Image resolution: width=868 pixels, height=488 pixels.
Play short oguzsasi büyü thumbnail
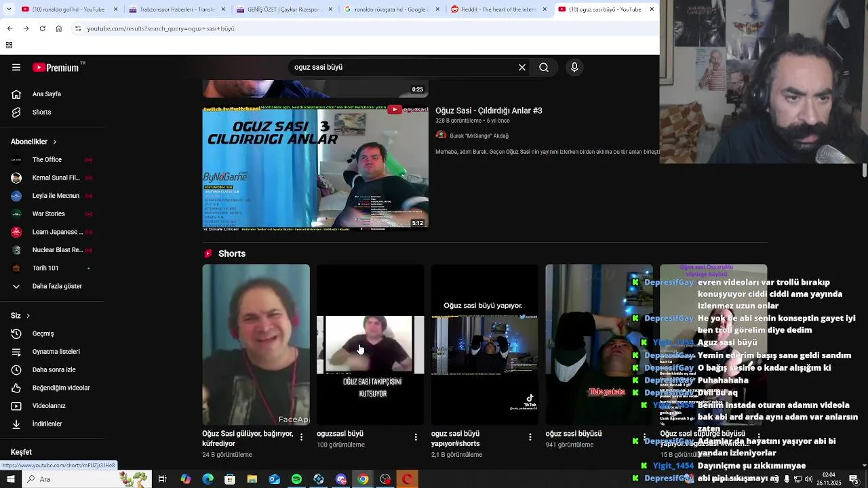tap(370, 344)
